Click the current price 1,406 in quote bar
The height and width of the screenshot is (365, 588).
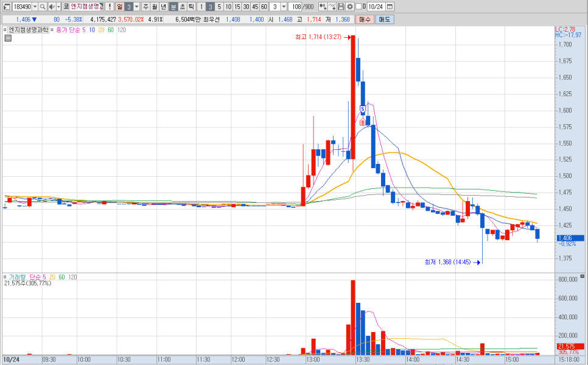tap(23, 19)
